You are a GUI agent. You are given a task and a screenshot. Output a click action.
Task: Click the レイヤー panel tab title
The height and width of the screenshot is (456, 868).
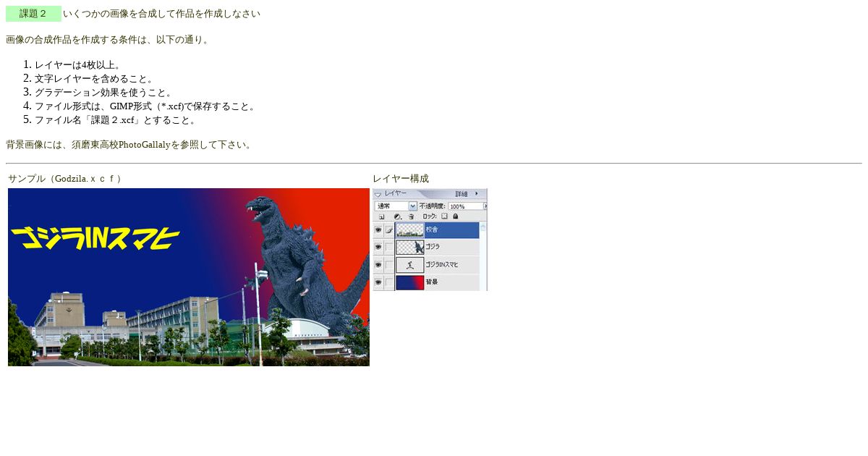coord(395,193)
